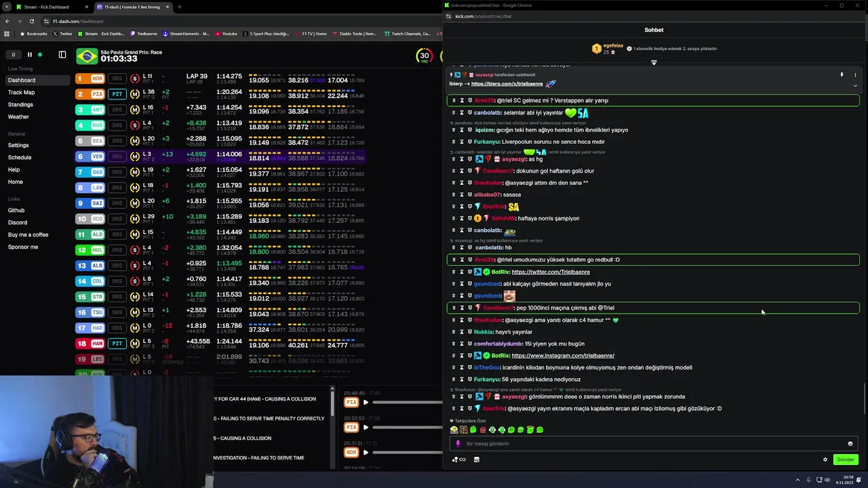Show hidden system tray icons

797,480
